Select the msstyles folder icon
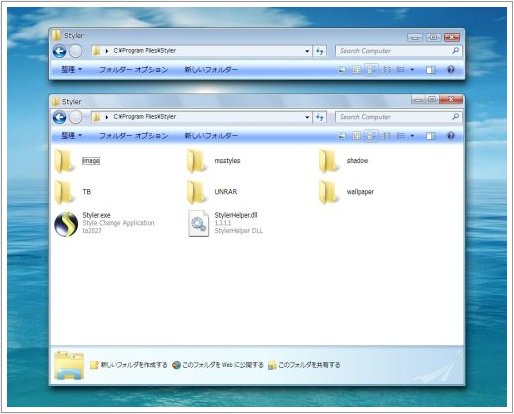Screen dimensions: 514x414 [196, 161]
